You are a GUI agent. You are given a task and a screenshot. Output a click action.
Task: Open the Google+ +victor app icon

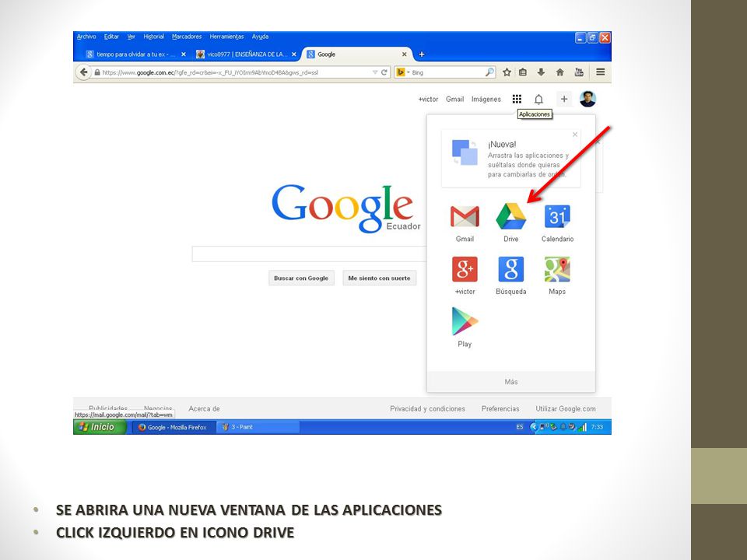465,269
